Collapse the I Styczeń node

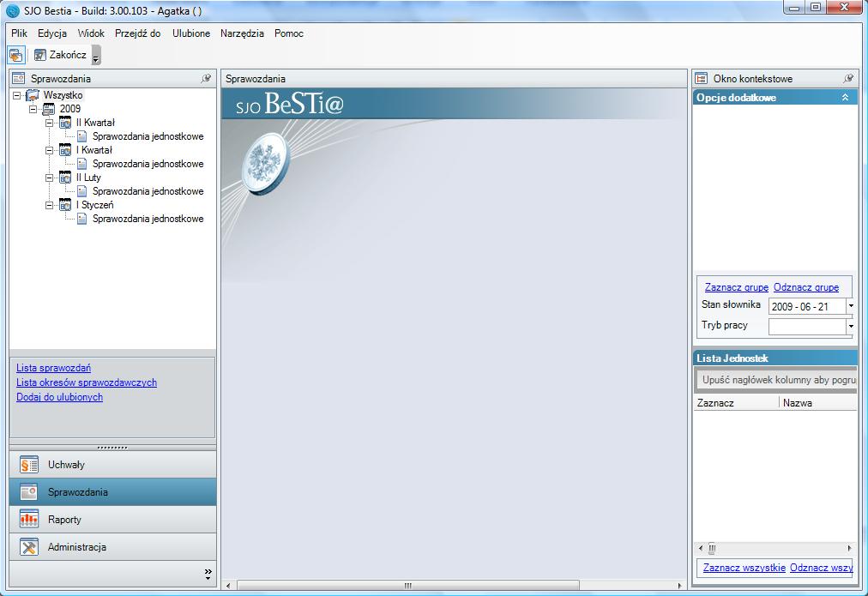pyautogui.click(x=49, y=205)
